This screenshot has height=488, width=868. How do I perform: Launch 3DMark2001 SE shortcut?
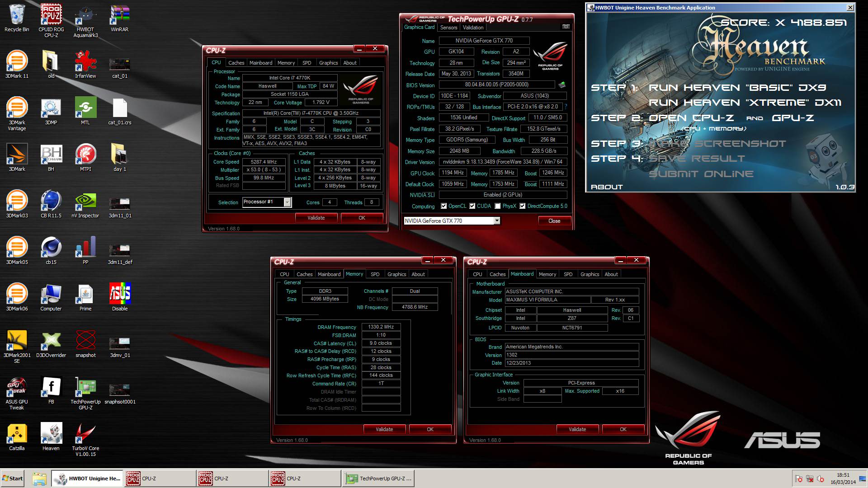coord(17,347)
